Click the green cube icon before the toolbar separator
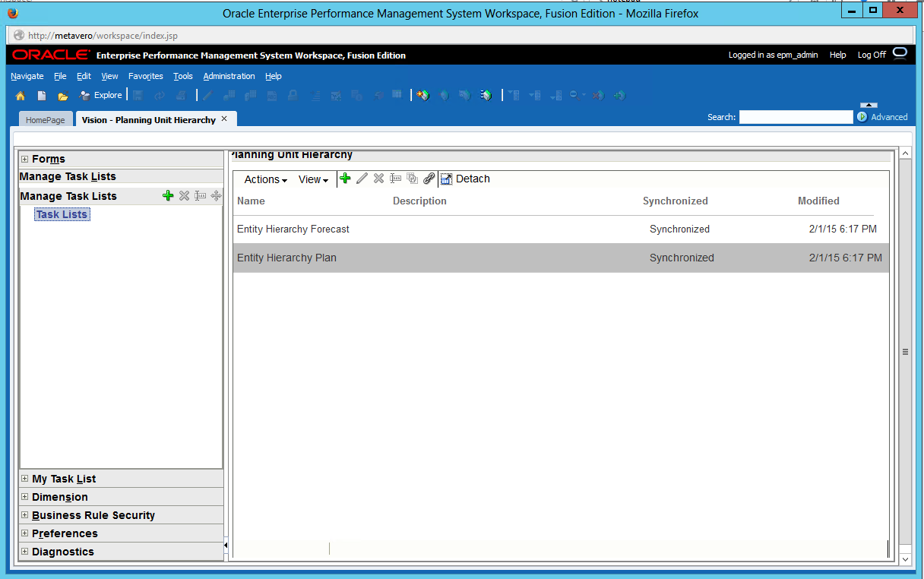The image size is (924, 579). point(487,96)
